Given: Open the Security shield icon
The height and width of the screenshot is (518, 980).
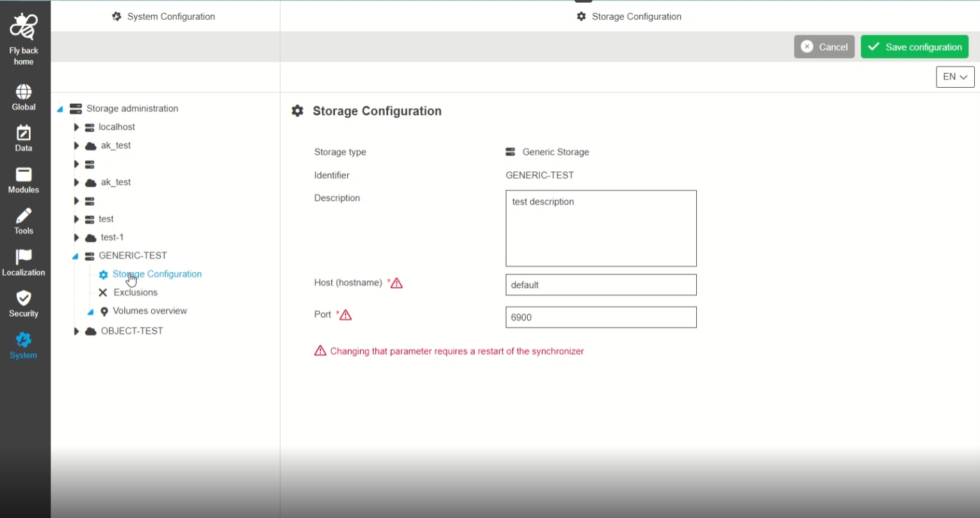Looking at the screenshot, I should click(24, 299).
